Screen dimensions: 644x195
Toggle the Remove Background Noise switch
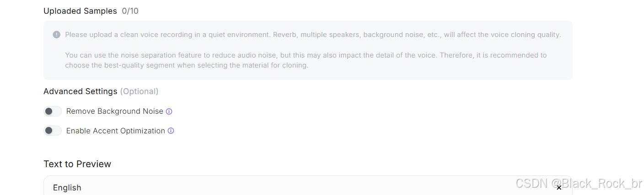pos(53,111)
